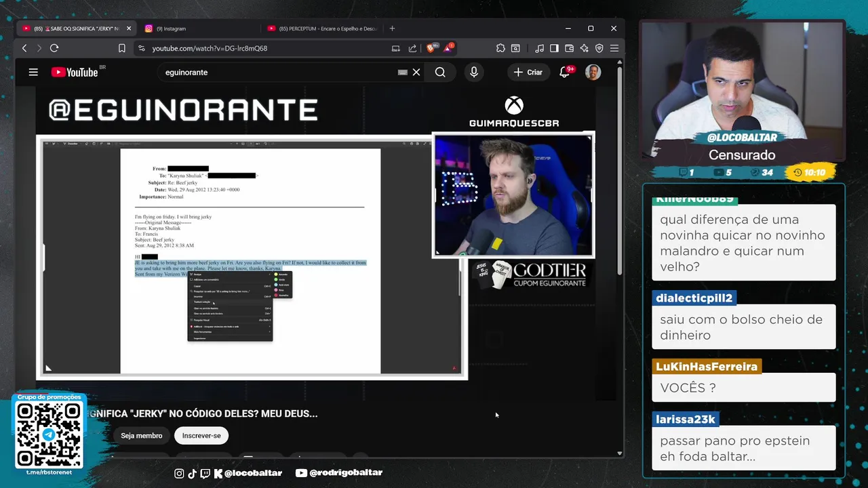Go back with the browser back arrow

24,48
